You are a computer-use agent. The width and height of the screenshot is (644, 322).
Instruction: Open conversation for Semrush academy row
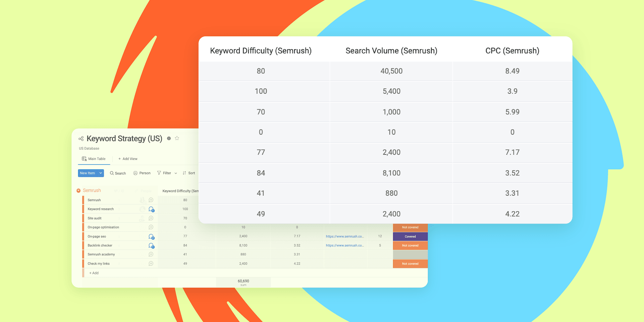click(x=151, y=254)
